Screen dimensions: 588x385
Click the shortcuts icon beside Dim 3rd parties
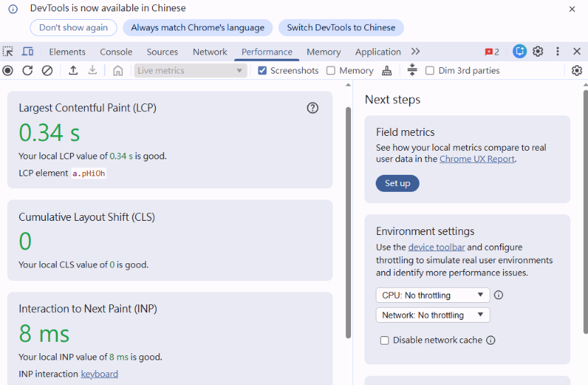(x=412, y=70)
